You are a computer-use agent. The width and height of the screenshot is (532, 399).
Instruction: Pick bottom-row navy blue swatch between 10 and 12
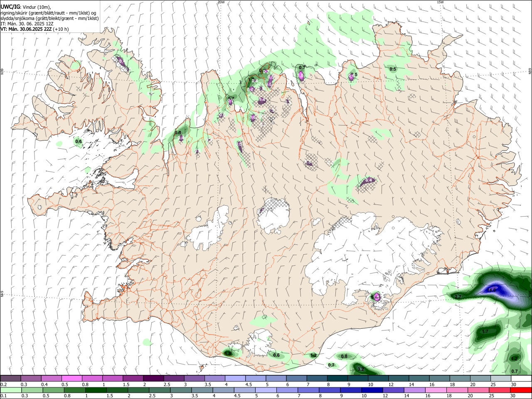[372, 390]
